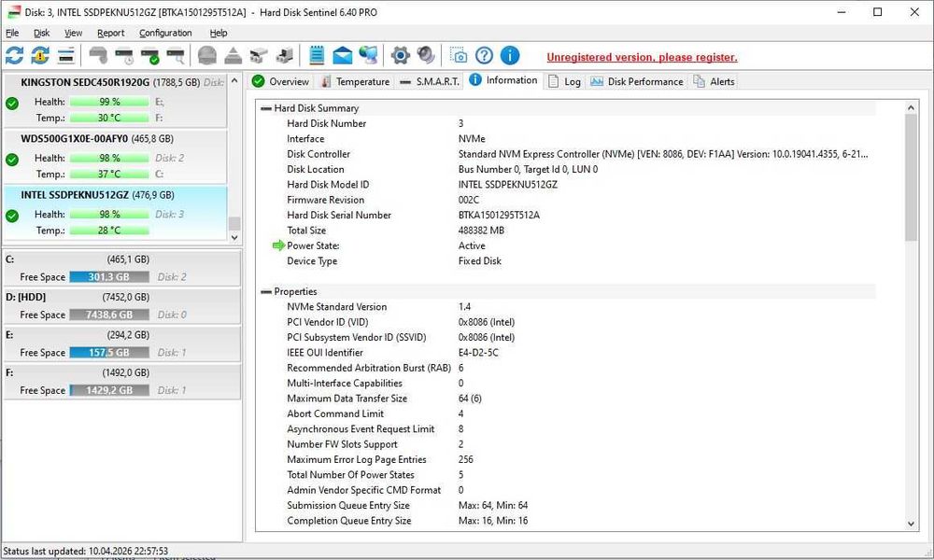Click information pane scroll down arrow

[x=911, y=524]
